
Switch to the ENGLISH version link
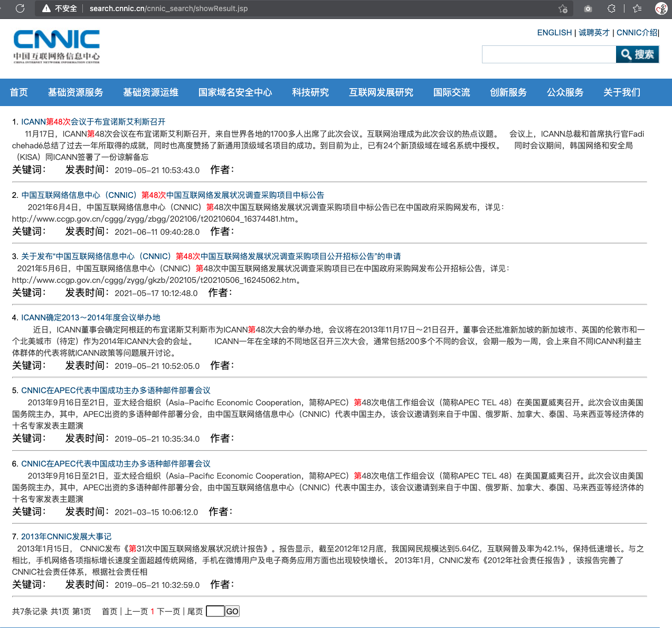[x=554, y=33]
